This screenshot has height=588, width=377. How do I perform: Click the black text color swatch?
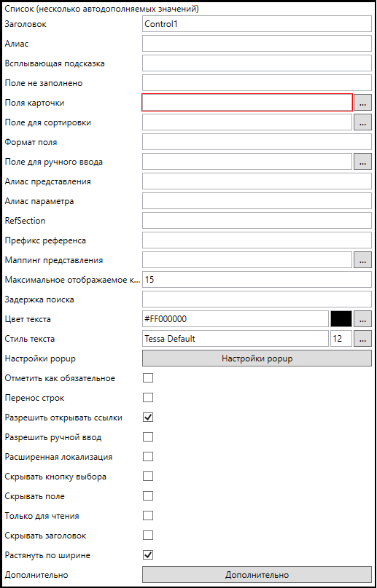click(341, 319)
